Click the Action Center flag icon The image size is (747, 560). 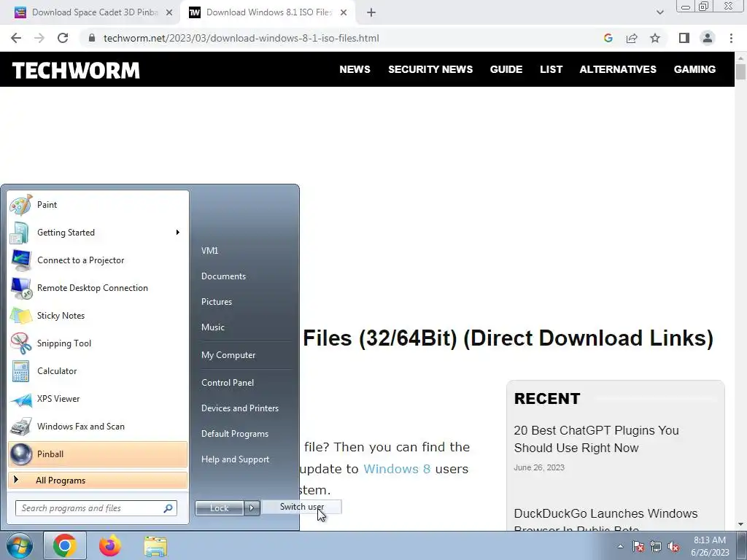638,547
